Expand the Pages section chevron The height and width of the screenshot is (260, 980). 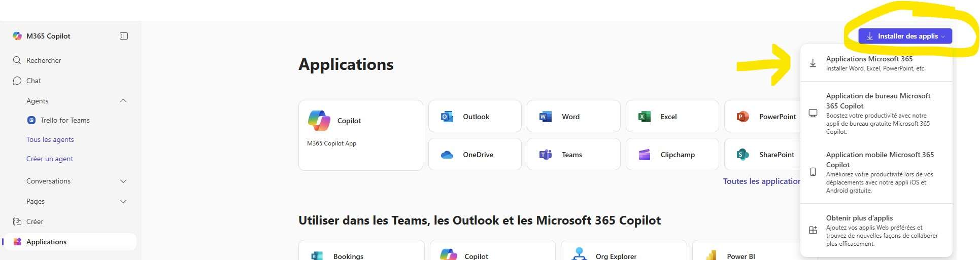point(123,201)
